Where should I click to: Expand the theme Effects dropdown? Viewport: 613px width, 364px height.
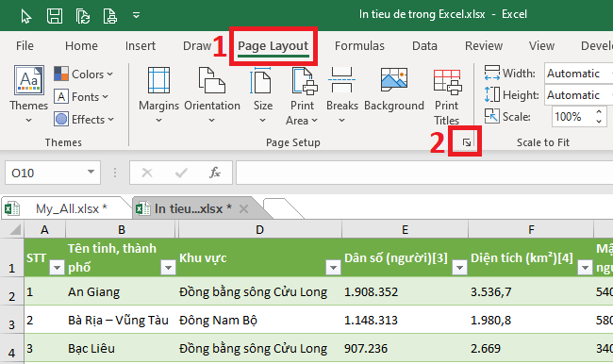84,119
